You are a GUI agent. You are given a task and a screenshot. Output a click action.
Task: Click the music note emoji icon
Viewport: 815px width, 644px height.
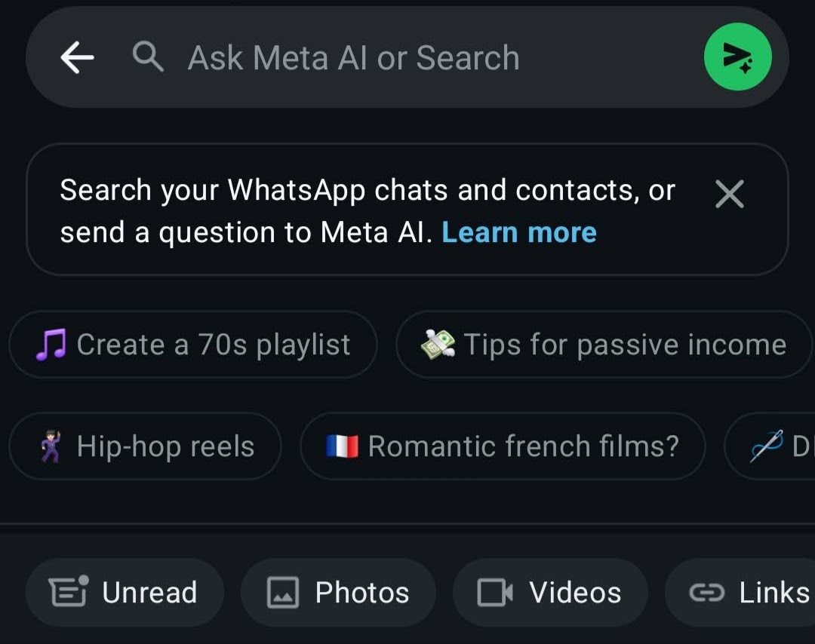pos(51,345)
